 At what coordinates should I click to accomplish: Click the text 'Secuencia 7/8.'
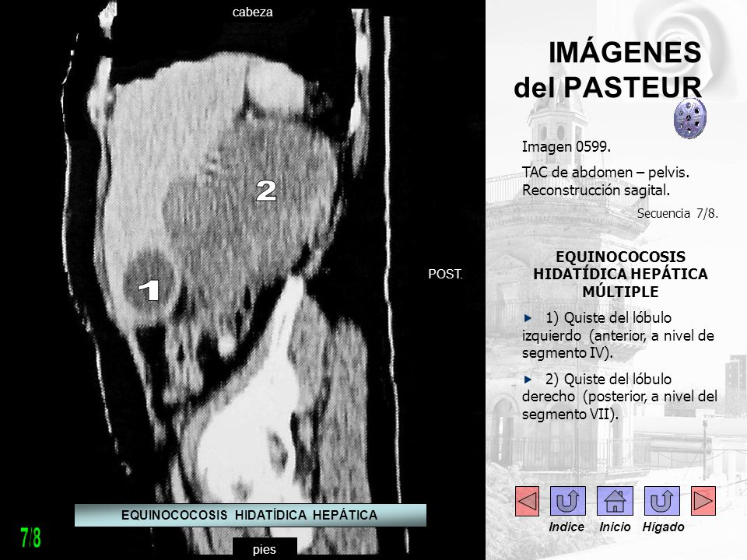point(678,213)
